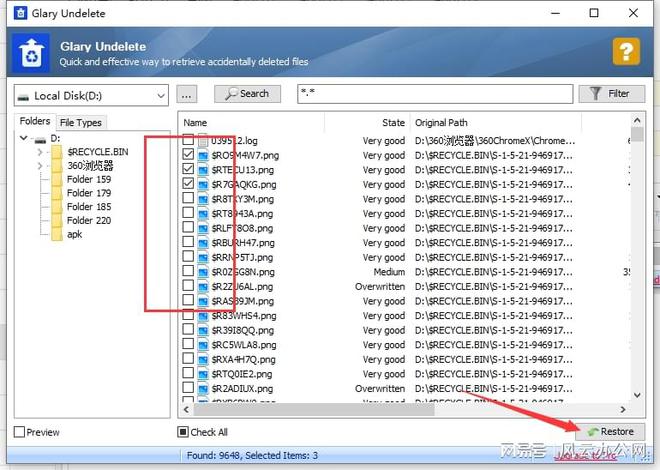
Task: Select Folder 159 in the tree
Action: coord(89,180)
